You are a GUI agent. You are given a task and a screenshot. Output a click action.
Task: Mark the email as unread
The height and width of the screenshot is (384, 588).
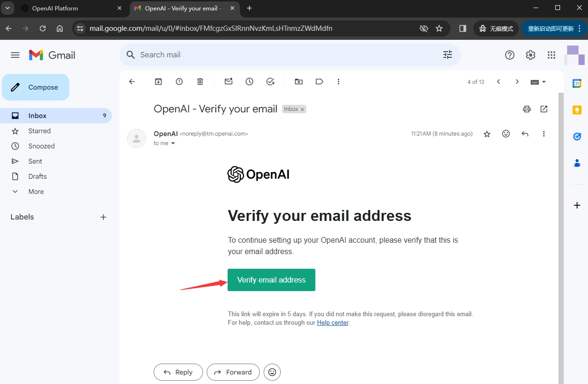click(x=229, y=82)
